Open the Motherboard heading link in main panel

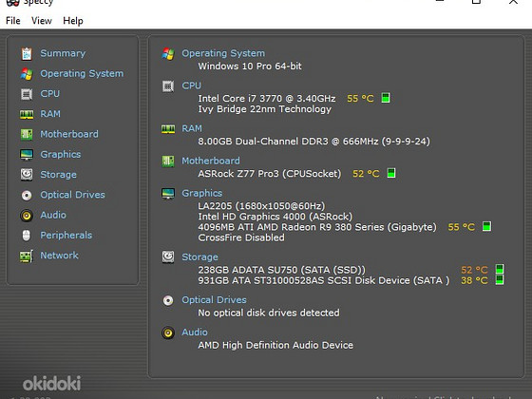pos(211,161)
